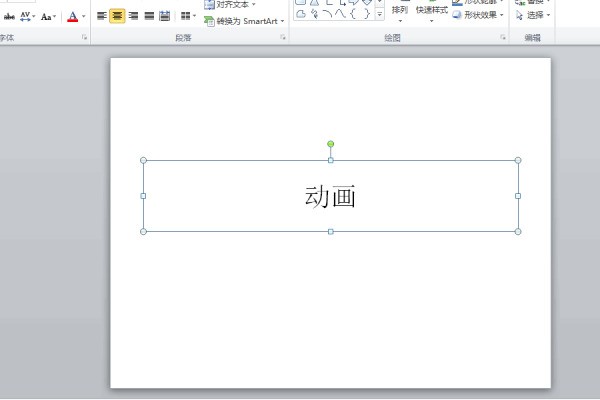
Task: Click the left-middle sizing handle of the text box
Action: pyautogui.click(x=143, y=196)
